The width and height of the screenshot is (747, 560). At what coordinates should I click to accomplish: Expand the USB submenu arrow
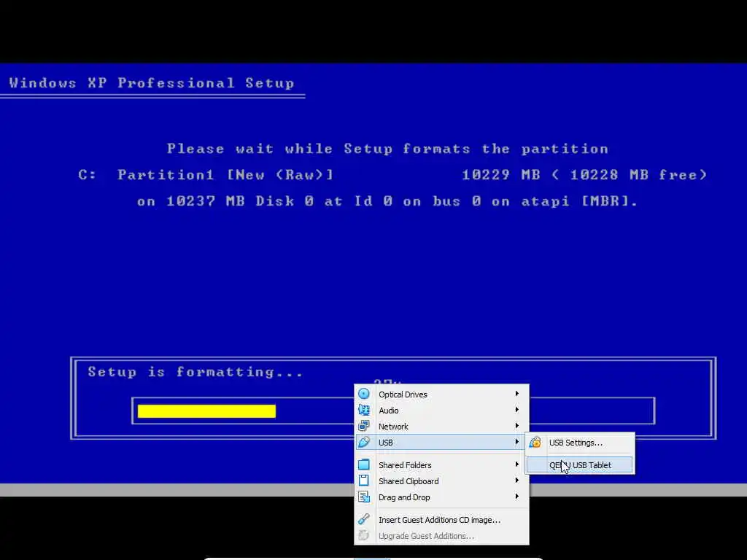point(517,443)
